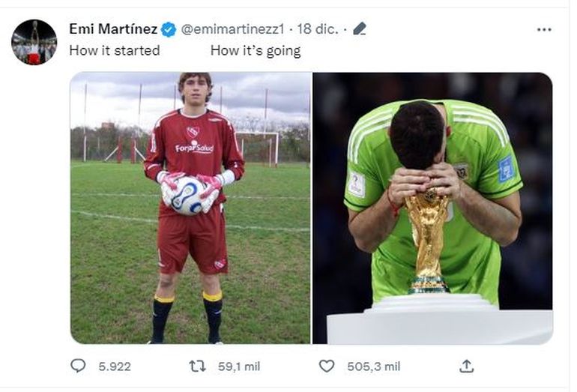Click the reply speech bubble icon

(78, 366)
